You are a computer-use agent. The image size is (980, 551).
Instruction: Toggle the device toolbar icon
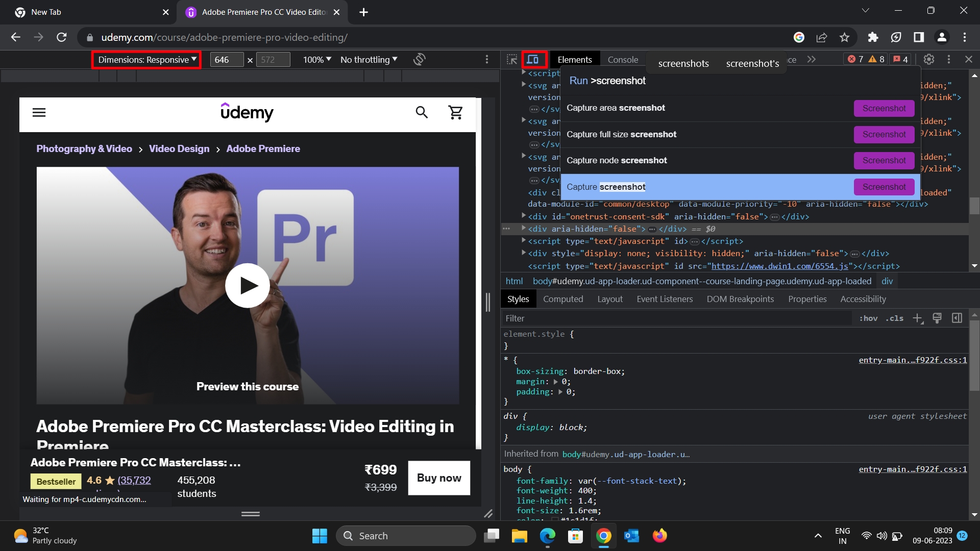pos(534,59)
